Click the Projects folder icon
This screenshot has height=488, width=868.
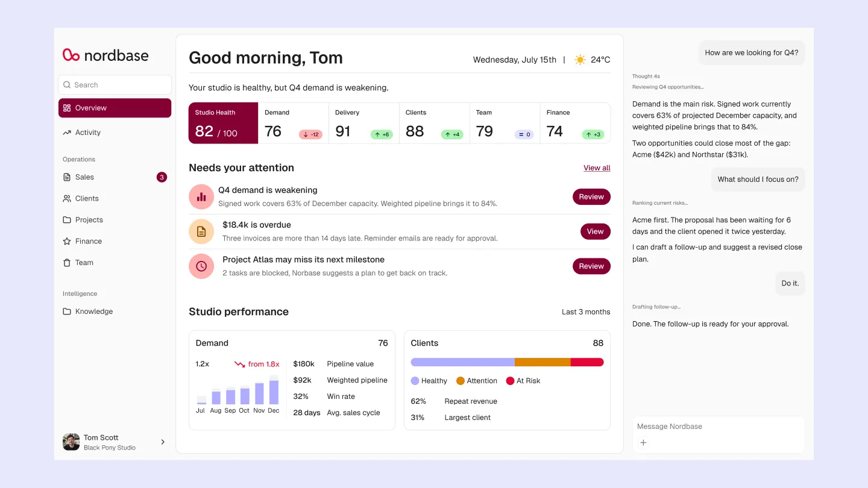[67, 220]
